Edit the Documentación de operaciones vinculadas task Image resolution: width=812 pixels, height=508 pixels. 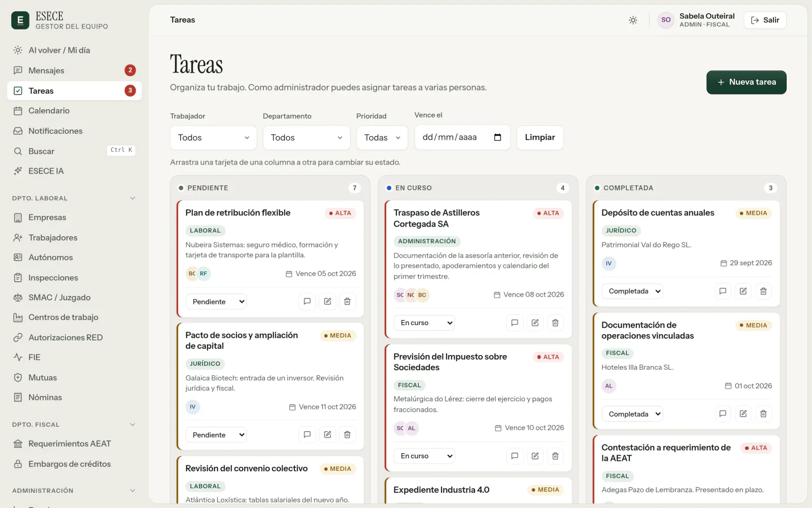point(743,414)
